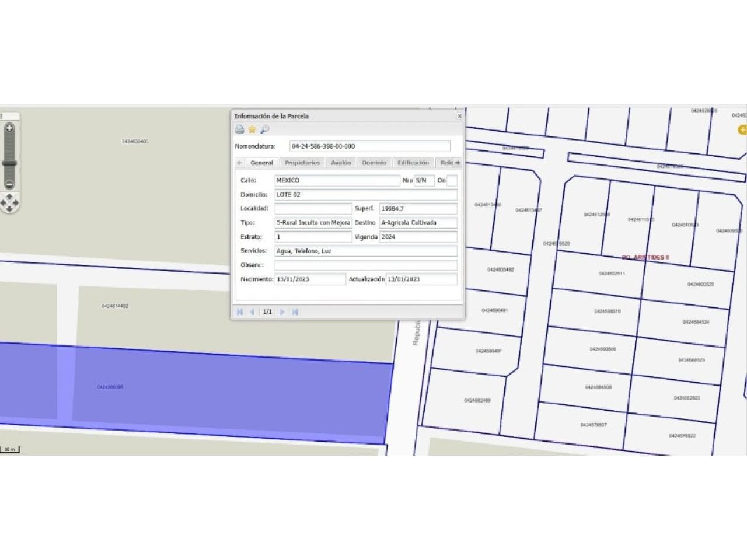
Task: Click parcel label 0424582489 on map
Action: 477,401
